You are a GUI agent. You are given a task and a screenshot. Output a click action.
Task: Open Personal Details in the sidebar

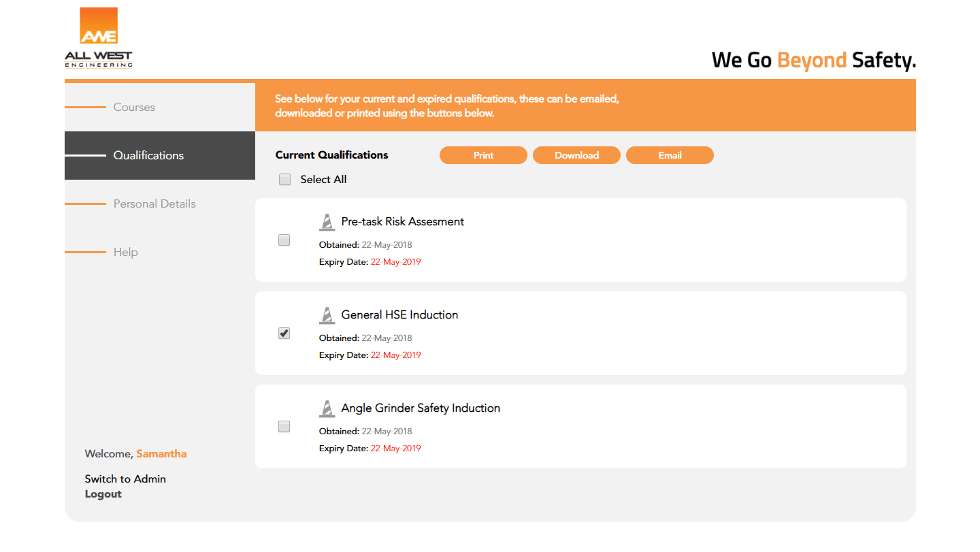154,204
